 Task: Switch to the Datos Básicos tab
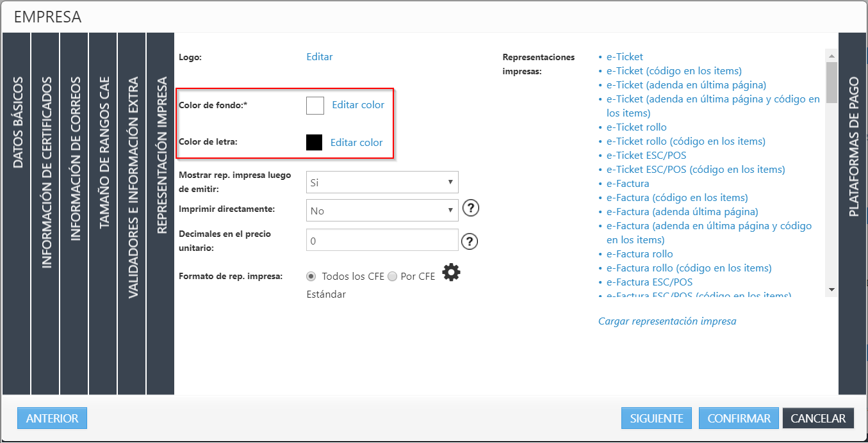tap(17, 123)
